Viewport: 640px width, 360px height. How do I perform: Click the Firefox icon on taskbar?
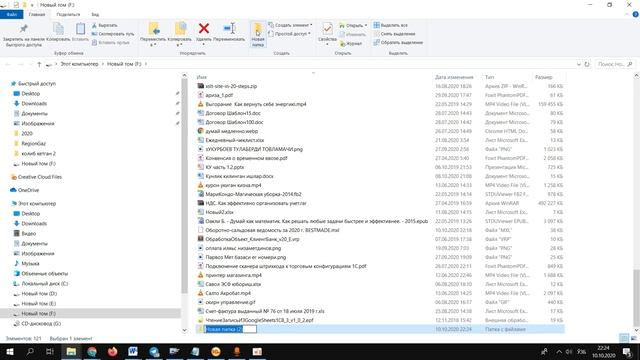pyautogui.click(x=112, y=351)
